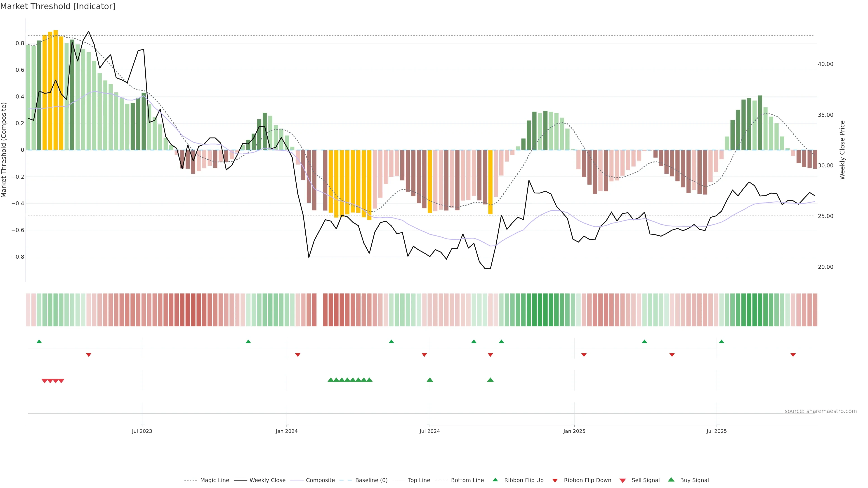Click the Market Threshold [Indicator] title
868x488 pixels.
pyautogui.click(x=58, y=6)
